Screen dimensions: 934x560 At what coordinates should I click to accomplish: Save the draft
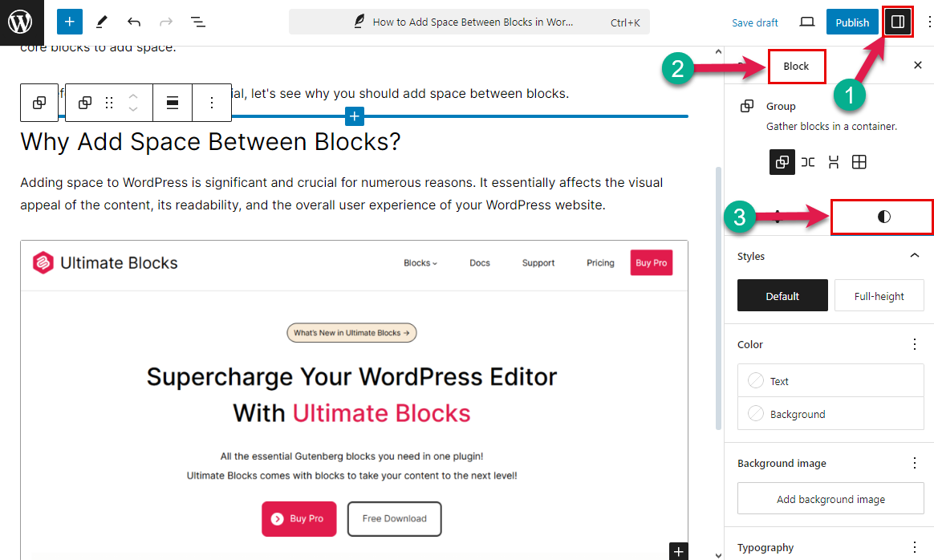(x=754, y=22)
